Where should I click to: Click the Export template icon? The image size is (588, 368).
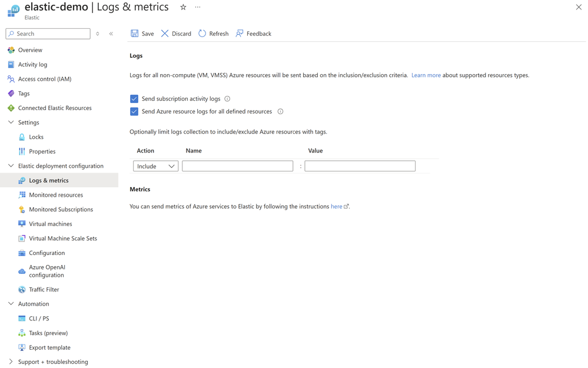click(22, 347)
